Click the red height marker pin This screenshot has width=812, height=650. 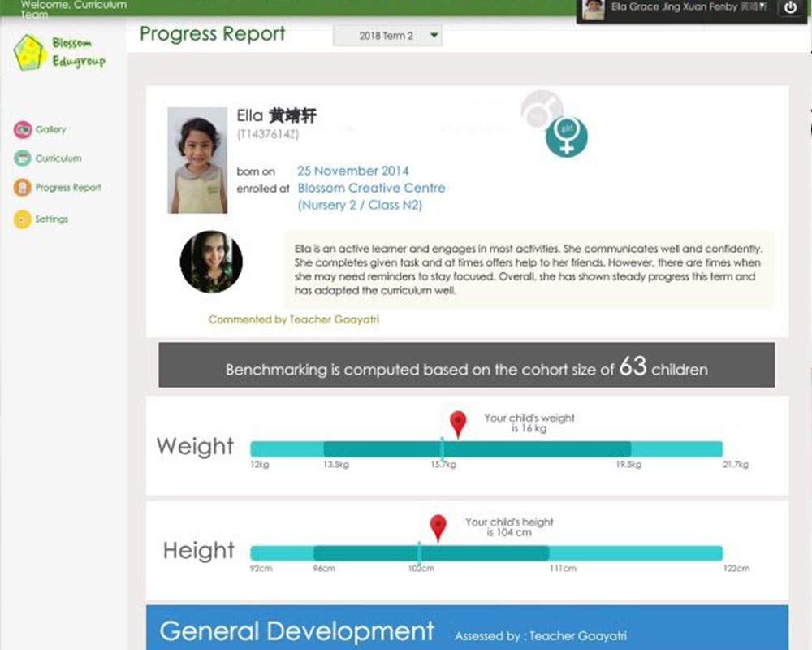coord(438,526)
